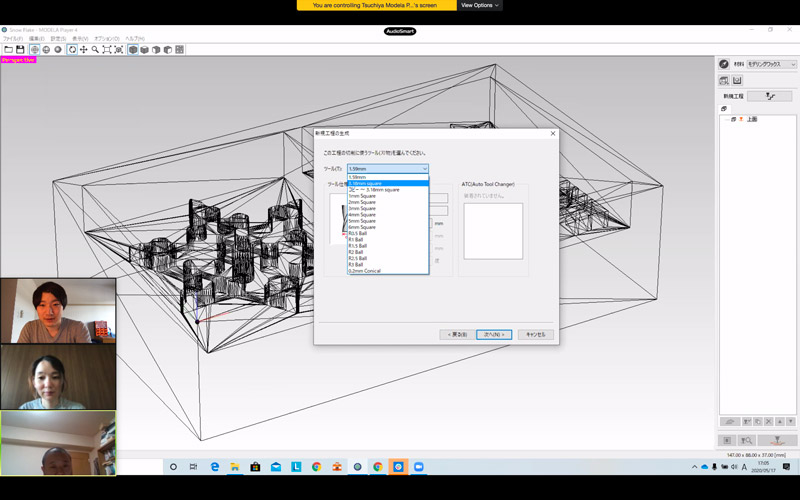Choose 1mm Square tool option

(x=388, y=196)
